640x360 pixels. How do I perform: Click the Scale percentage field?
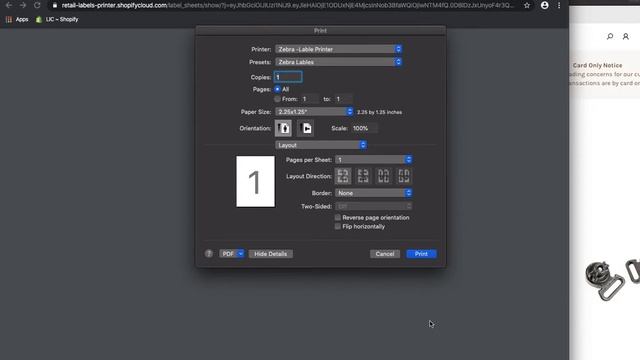pyautogui.click(x=364, y=128)
